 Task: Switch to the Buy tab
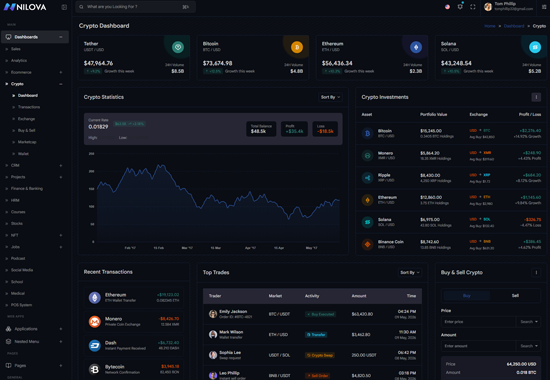pyautogui.click(x=467, y=295)
